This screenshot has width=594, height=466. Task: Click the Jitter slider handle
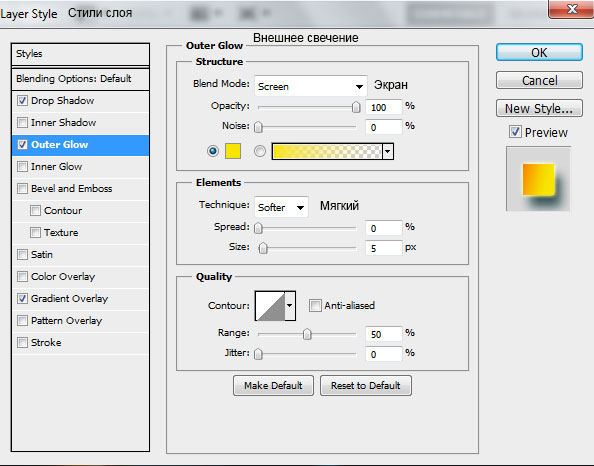coord(258,354)
